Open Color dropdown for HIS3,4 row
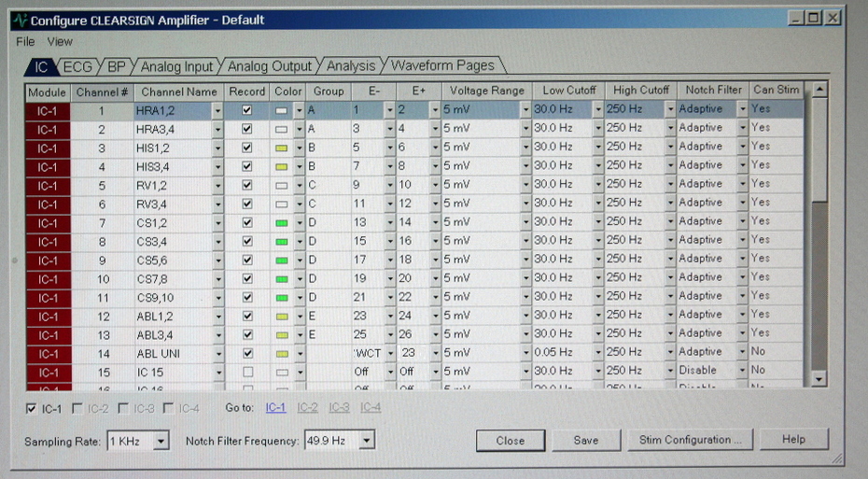The image size is (868, 479). coord(300,166)
